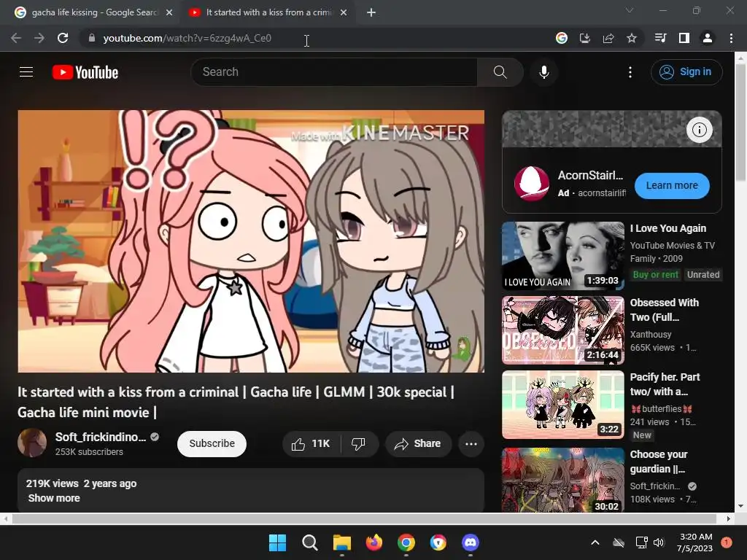Bookmark this page with star icon
Viewport: 747px width, 560px height.
(x=631, y=38)
